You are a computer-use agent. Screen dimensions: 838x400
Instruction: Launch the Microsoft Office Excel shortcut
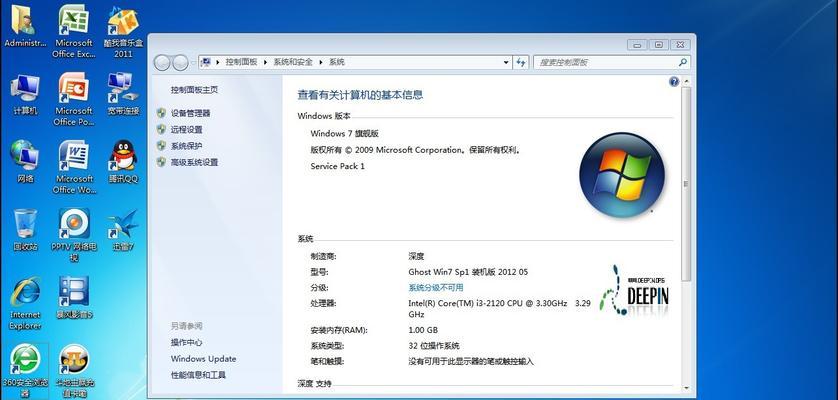pos(74,31)
